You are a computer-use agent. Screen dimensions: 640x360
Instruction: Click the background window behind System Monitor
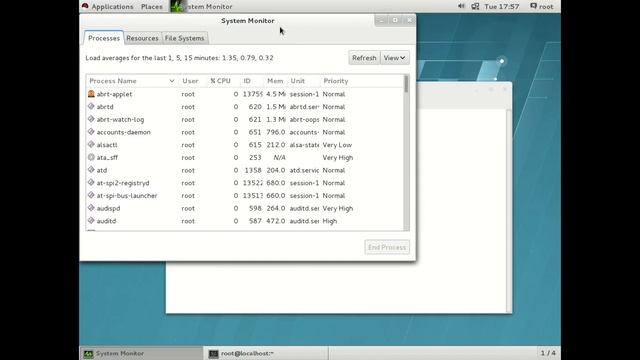tap(339, 288)
